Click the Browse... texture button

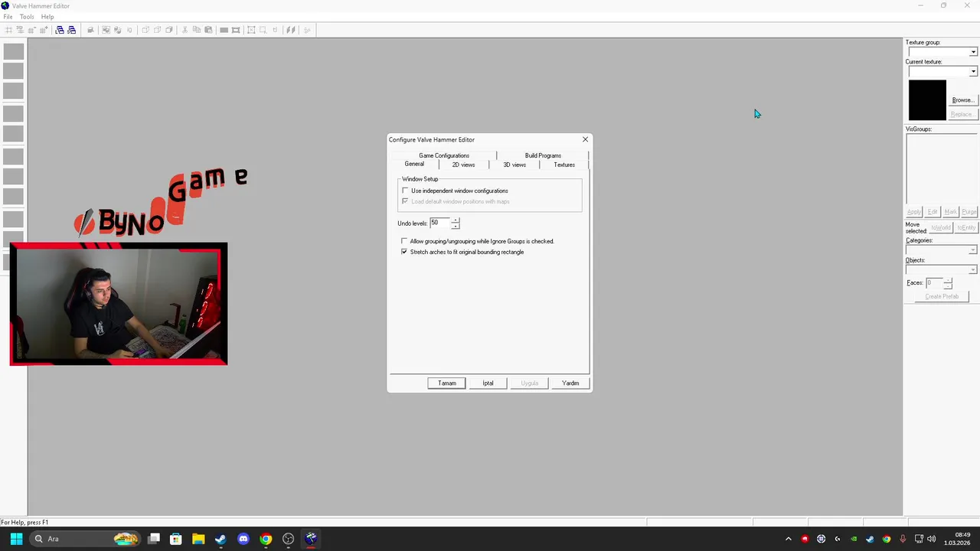point(962,100)
